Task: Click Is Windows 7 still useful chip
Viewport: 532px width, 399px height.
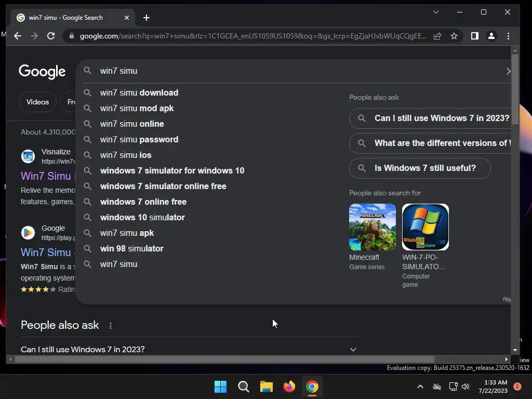Action: tap(420, 168)
